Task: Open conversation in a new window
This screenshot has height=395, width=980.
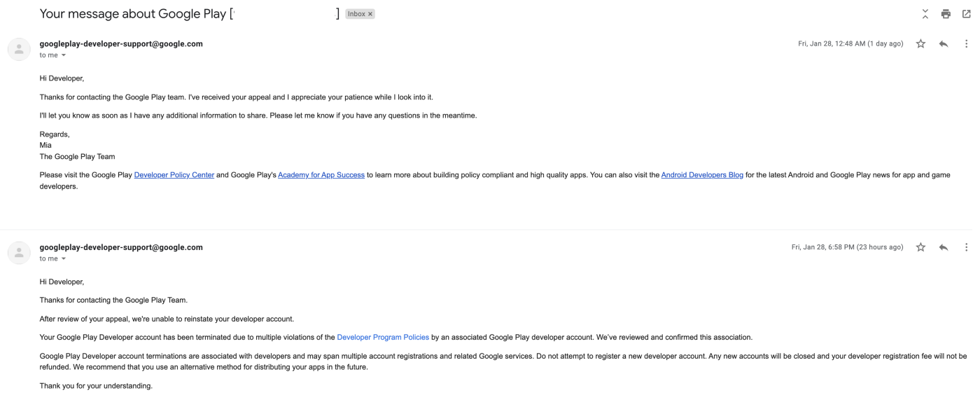Action: click(966, 14)
